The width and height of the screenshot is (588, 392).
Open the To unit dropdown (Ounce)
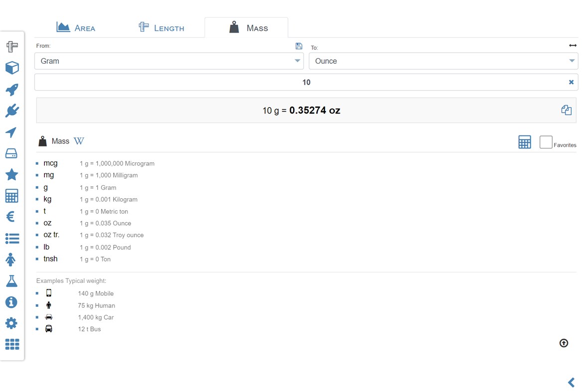[x=443, y=61]
